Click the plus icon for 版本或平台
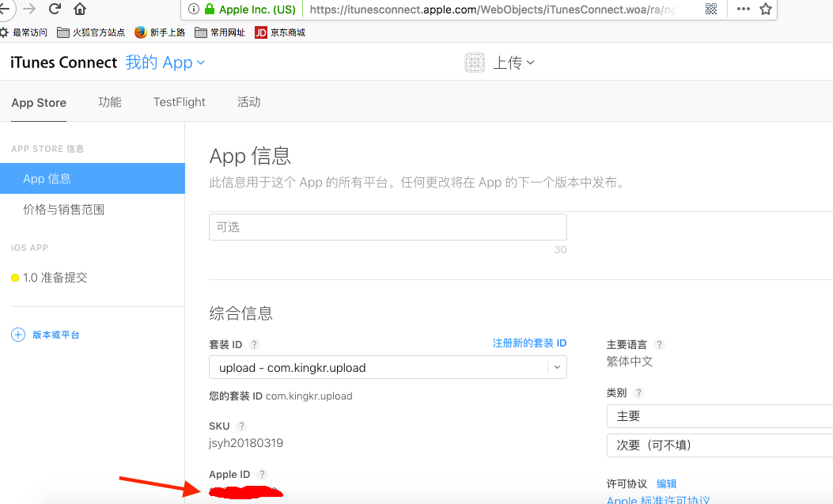This screenshot has height=504, width=833. tap(18, 335)
